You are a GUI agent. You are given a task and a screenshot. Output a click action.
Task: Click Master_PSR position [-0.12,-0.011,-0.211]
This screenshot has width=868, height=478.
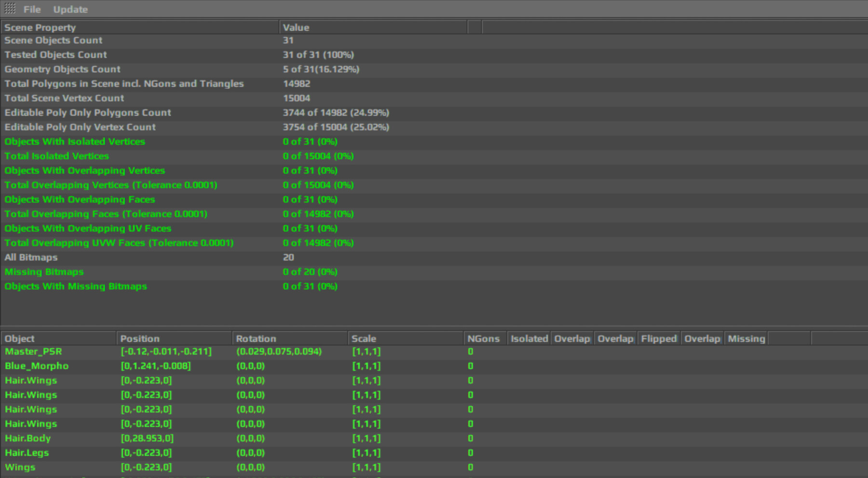tap(166, 352)
